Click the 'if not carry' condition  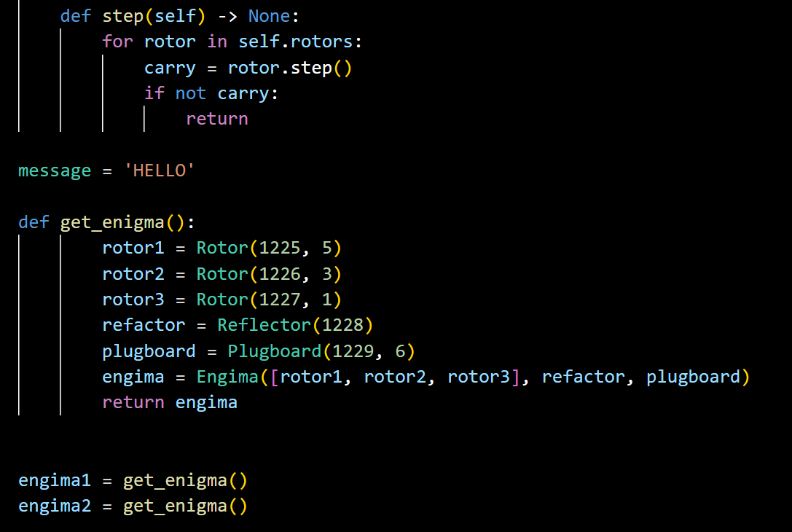coord(211,93)
